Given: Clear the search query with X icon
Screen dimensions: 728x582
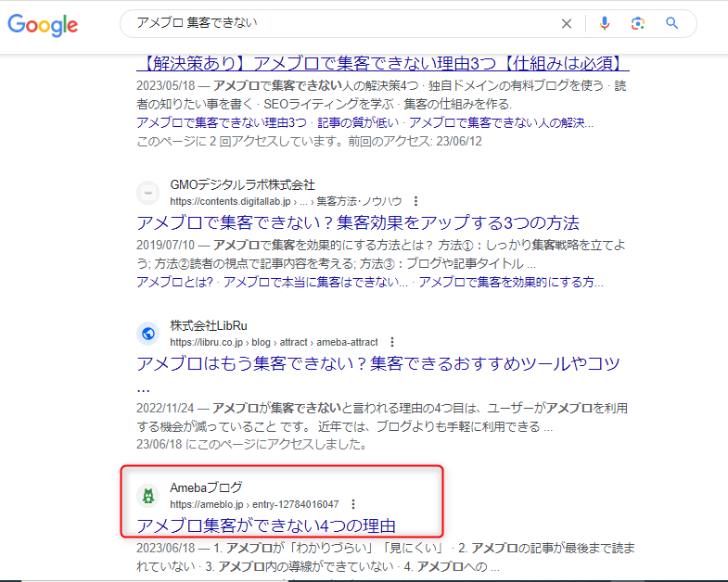Looking at the screenshot, I should click(x=567, y=24).
